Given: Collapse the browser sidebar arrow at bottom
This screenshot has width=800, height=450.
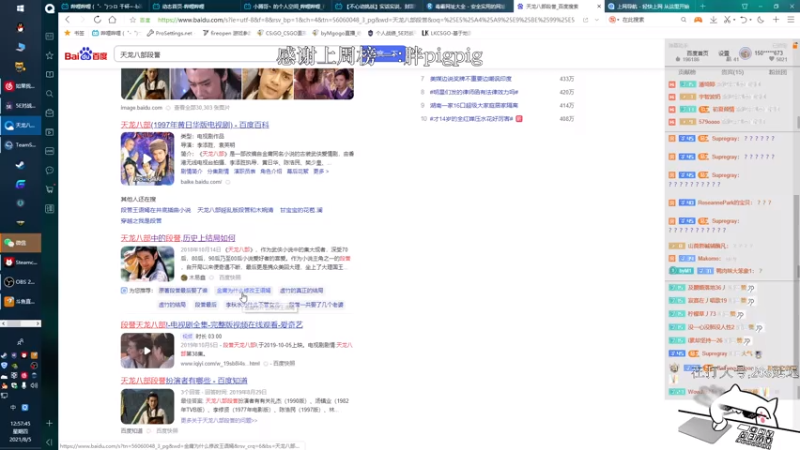Looking at the screenshot, I should point(49,442).
